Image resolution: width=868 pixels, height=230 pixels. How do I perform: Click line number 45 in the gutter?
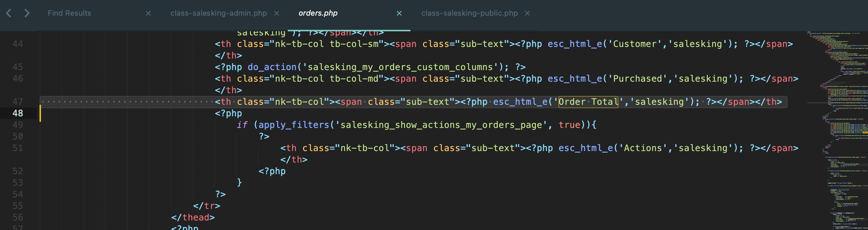tap(18, 67)
